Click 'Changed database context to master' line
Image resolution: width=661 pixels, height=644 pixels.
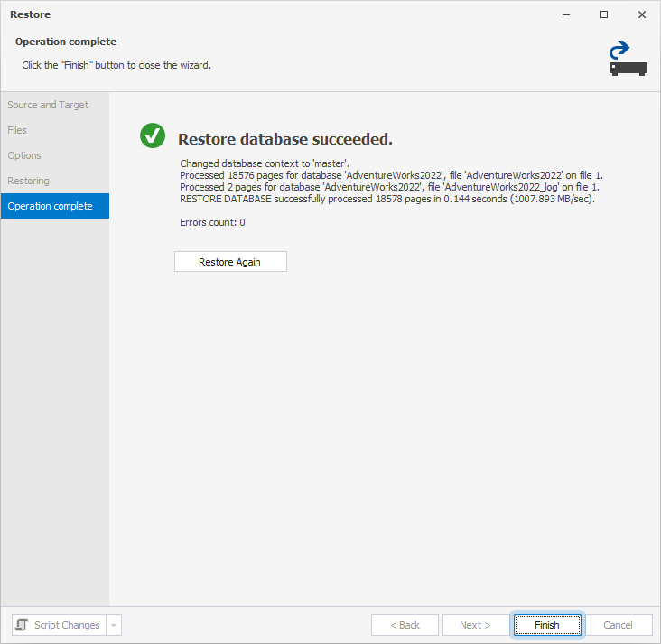[x=265, y=163]
